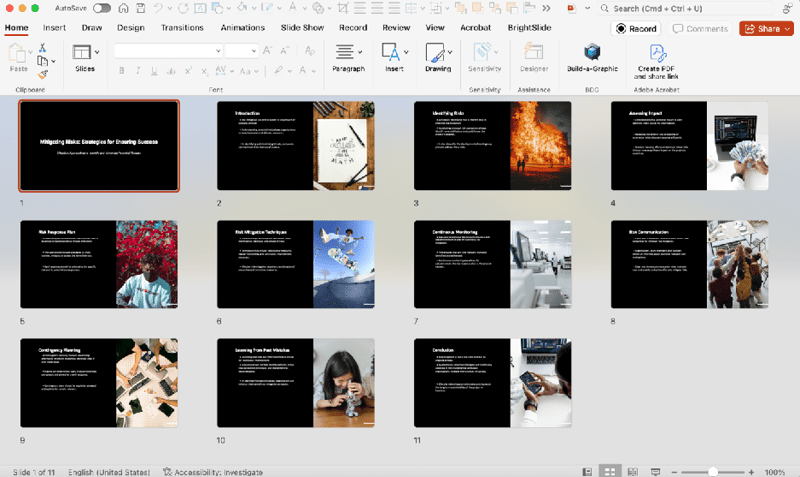Start Slide Show from status bar icon
The width and height of the screenshot is (800, 477).
656,472
